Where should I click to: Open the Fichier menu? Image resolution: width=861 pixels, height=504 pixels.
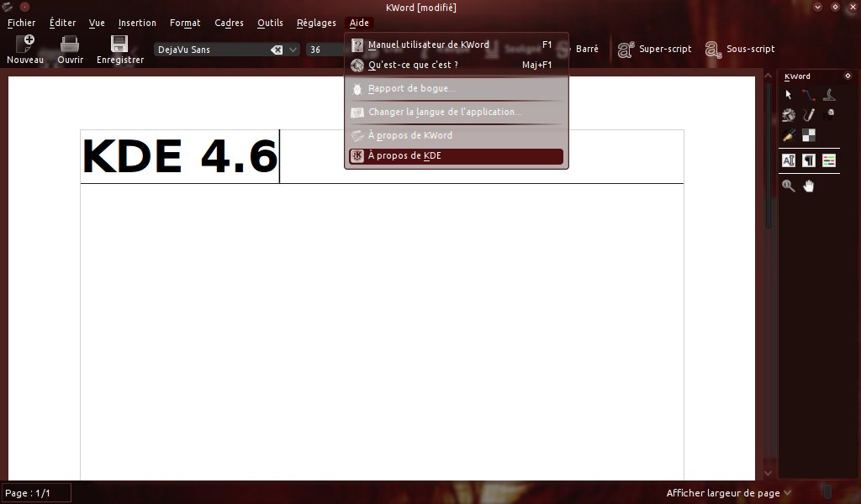pyautogui.click(x=21, y=23)
